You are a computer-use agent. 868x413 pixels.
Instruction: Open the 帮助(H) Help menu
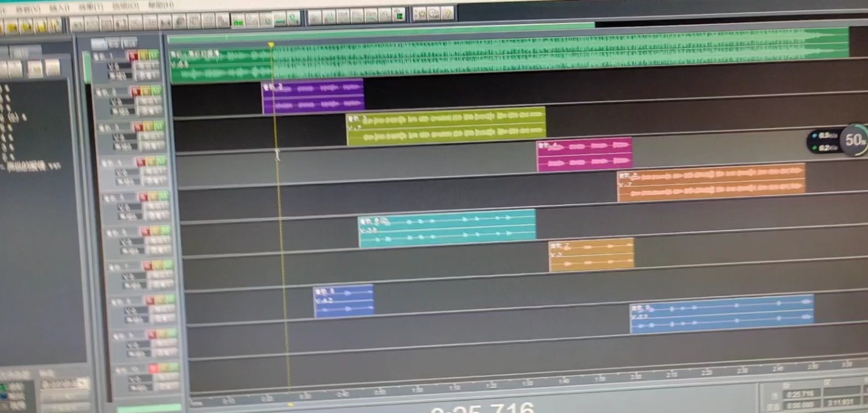point(161,6)
